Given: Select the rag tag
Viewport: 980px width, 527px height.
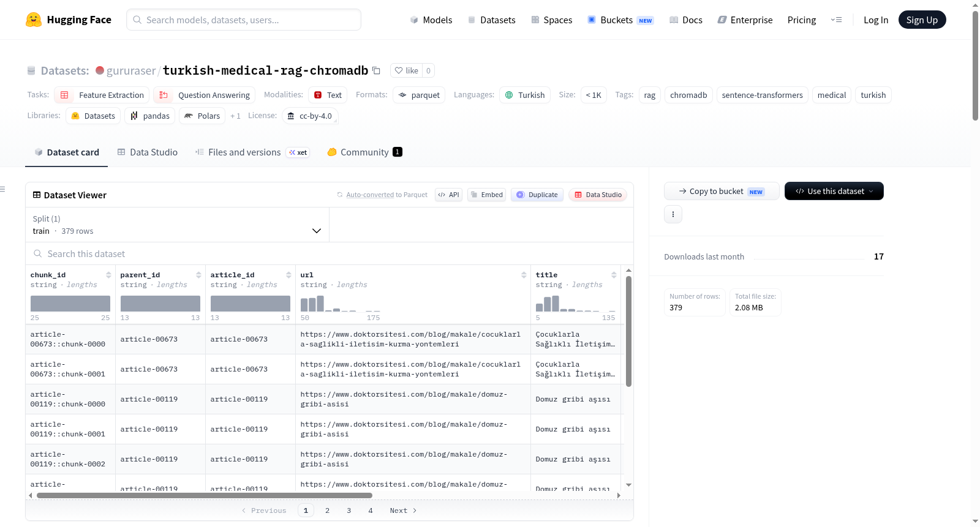Looking at the screenshot, I should (x=650, y=95).
